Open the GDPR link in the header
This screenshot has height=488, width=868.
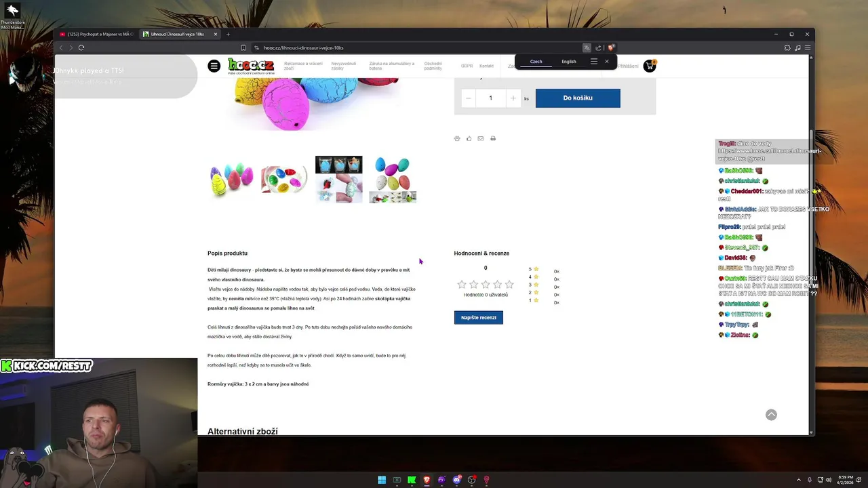(x=467, y=66)
